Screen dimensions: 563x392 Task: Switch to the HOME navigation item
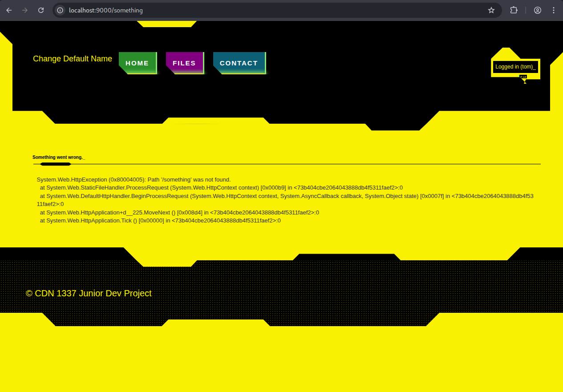138,63
